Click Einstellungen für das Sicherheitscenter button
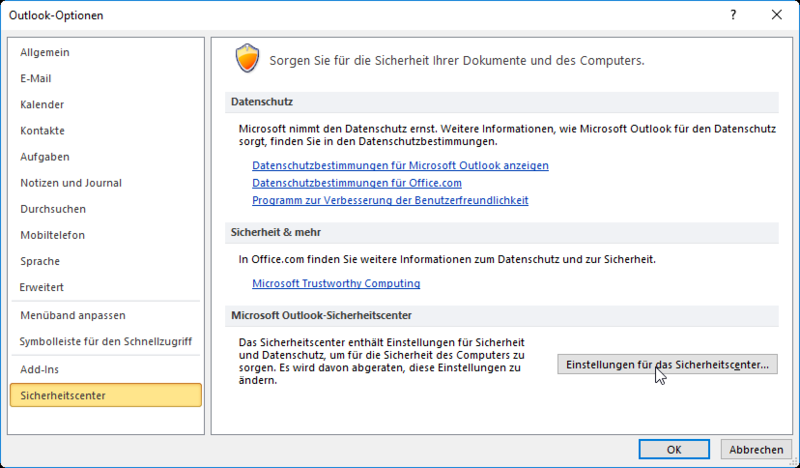The width and height of the screenshot is (800, 468). (x=667, y=365)
